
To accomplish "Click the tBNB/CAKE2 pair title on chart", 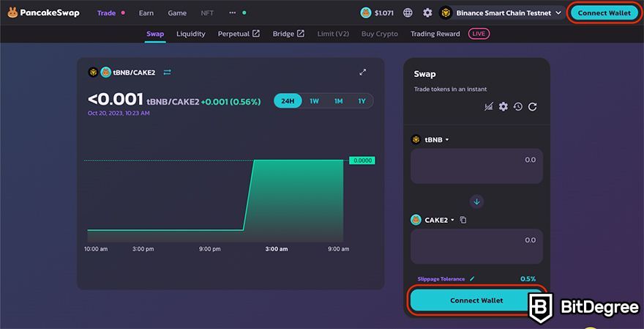I will (x=135, y=73).
